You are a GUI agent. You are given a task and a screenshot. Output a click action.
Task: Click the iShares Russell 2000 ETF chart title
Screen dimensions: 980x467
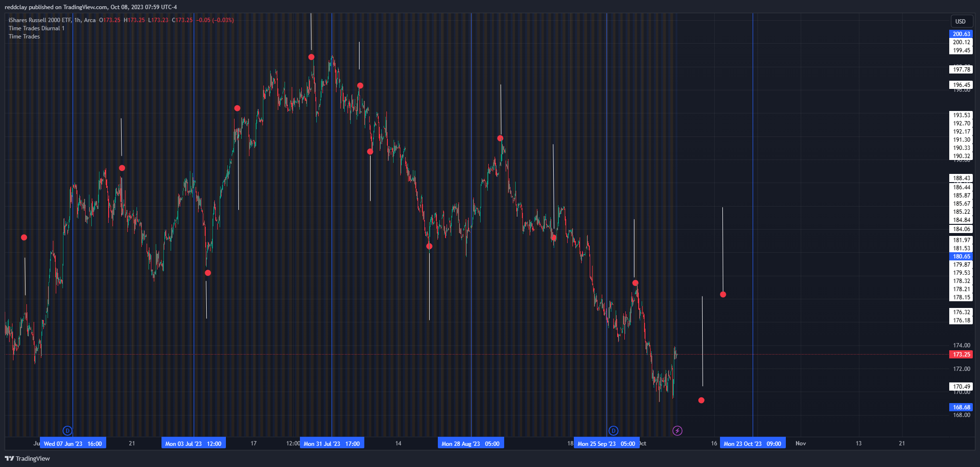tap(38, 20)
